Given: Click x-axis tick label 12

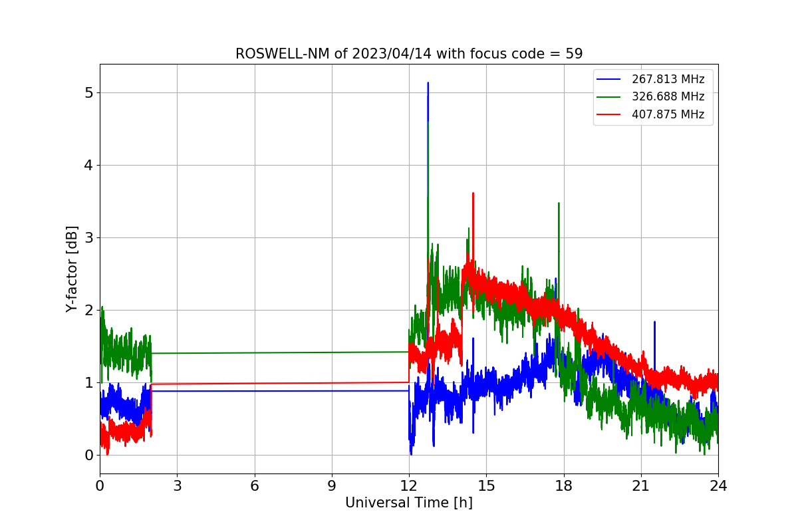Looking at the screenshot, I should tap(409, 485).
